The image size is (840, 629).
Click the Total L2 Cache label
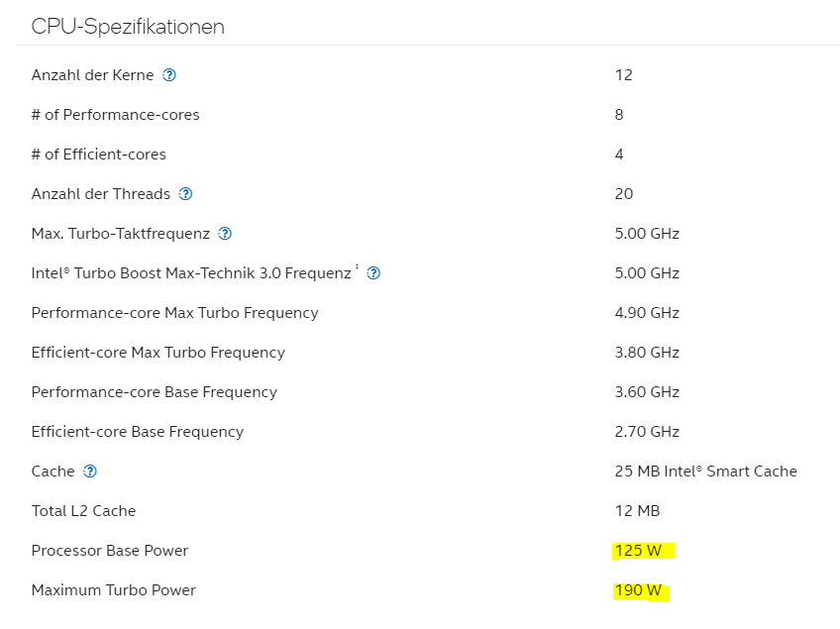(x=83, y=511)
